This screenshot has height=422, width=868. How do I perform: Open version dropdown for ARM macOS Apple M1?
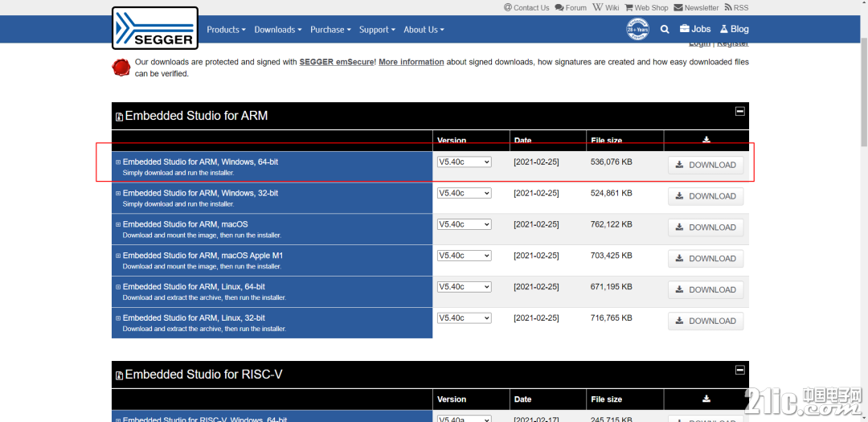click(x=464, y=256)
